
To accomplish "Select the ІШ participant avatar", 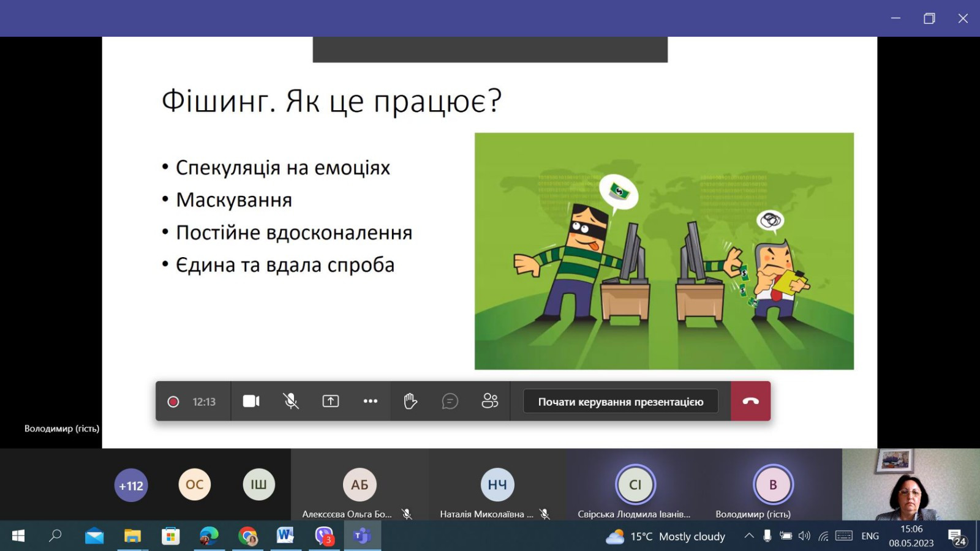I will click(x=258, y=484).
